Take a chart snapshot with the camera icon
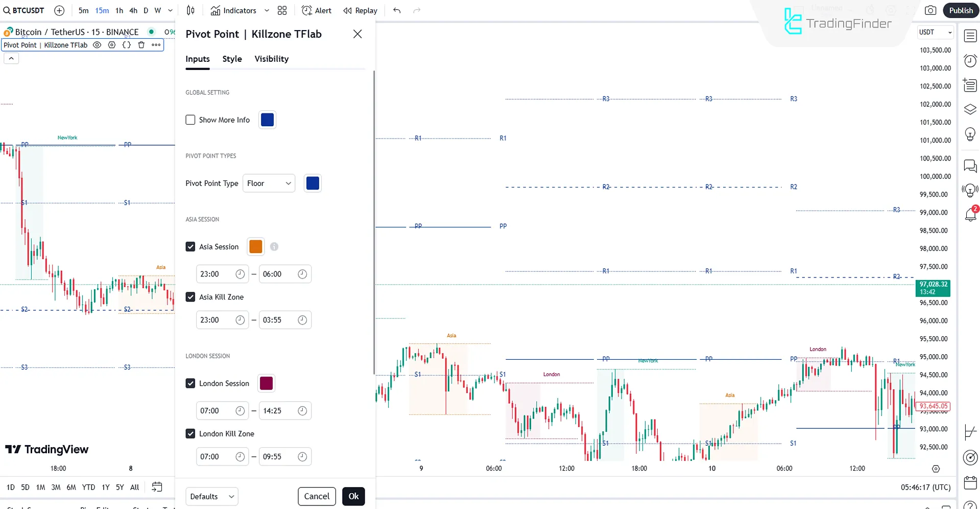 coord(930,10)
